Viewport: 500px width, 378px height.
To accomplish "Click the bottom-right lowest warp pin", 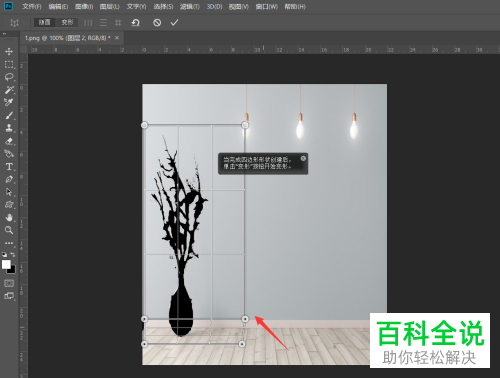I will click(x=242, y=343).
